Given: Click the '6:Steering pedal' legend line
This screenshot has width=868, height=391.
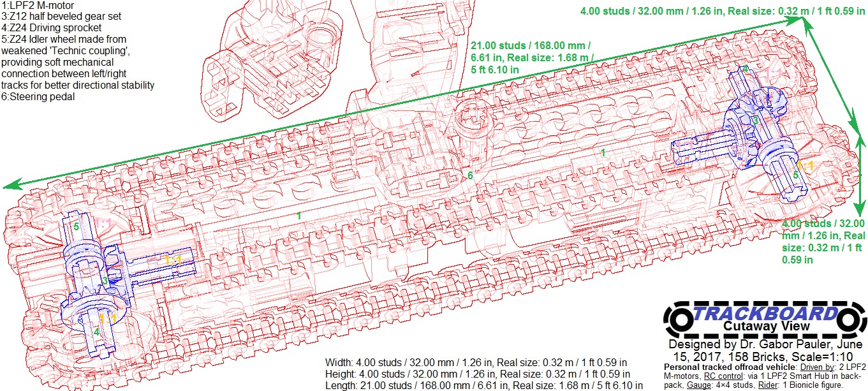Looking at the screenshot, I should (x=38, y=96).
